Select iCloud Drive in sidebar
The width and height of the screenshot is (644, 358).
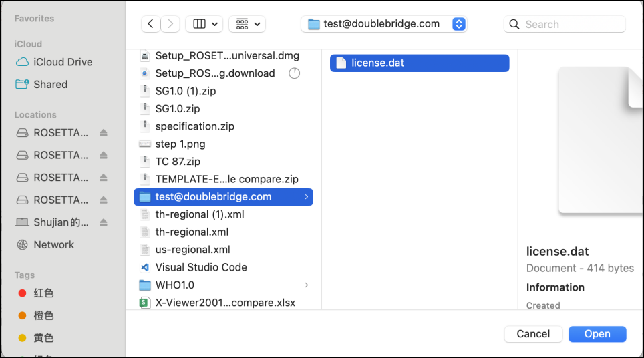[63, 62]
